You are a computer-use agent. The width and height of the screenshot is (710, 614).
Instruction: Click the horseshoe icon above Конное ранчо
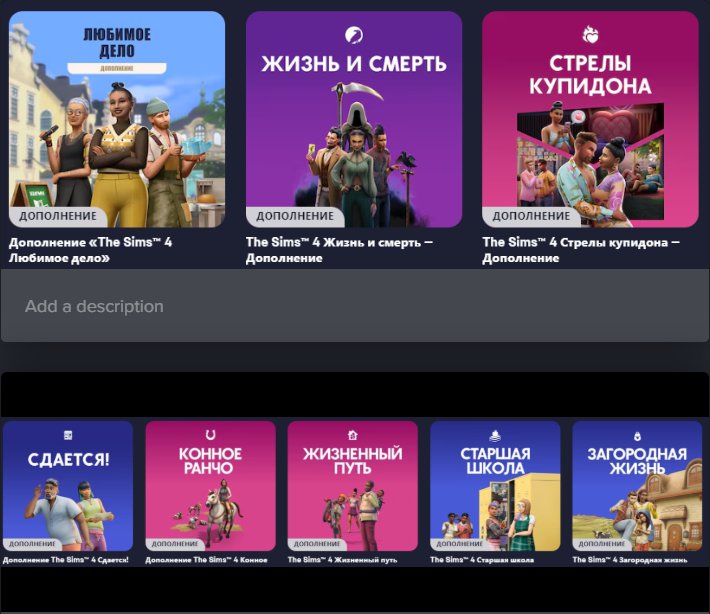click(x=210, y=435)
